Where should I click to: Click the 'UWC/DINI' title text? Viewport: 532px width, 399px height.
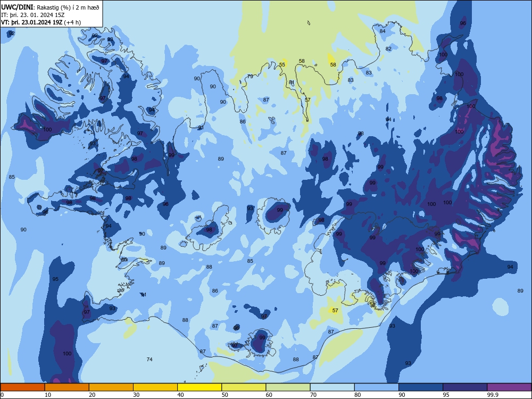[18, 7]
